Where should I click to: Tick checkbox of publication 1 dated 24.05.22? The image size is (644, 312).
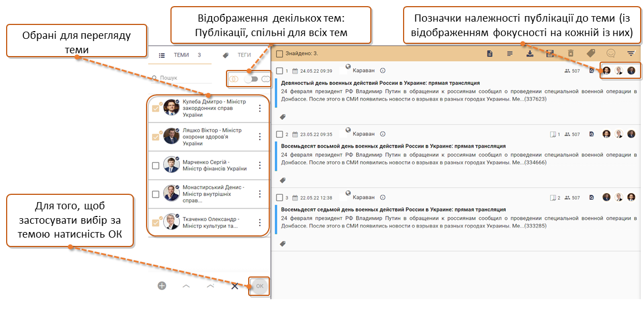coord(279,71)
